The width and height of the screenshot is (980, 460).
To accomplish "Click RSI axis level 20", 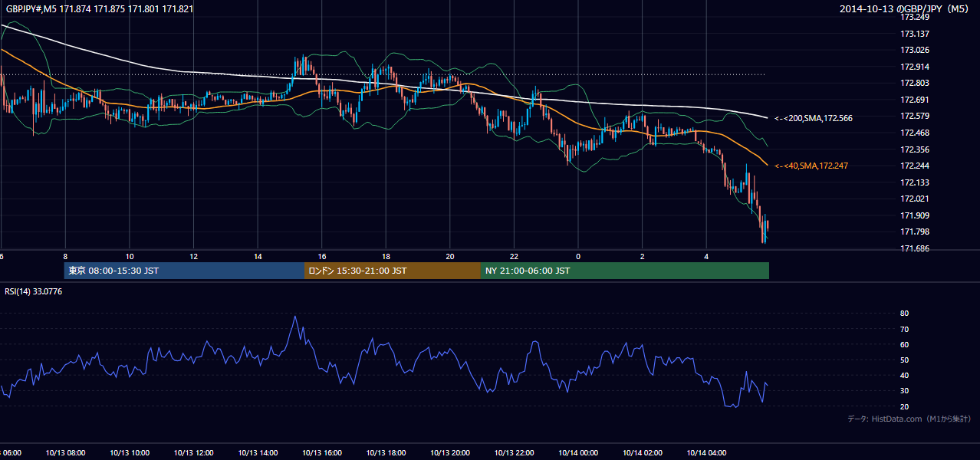I will pyautogui.click(x=904, y=406).
